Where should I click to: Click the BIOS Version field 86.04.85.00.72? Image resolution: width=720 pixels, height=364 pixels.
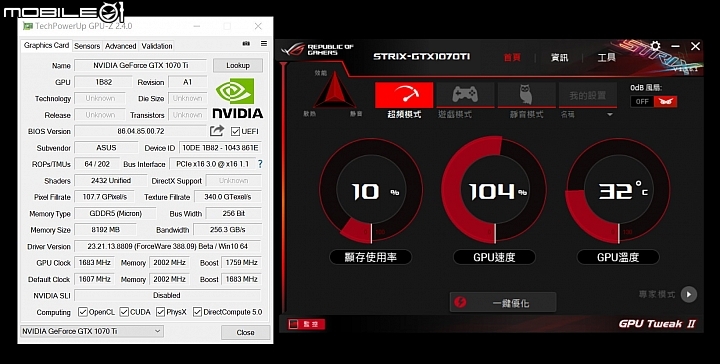141,131
